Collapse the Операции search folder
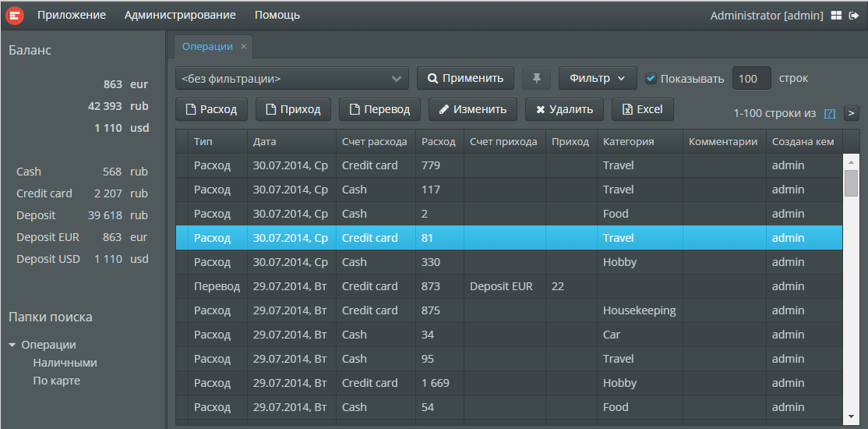The height and width of the screenshot is (429, 868). tap(12, 345)
